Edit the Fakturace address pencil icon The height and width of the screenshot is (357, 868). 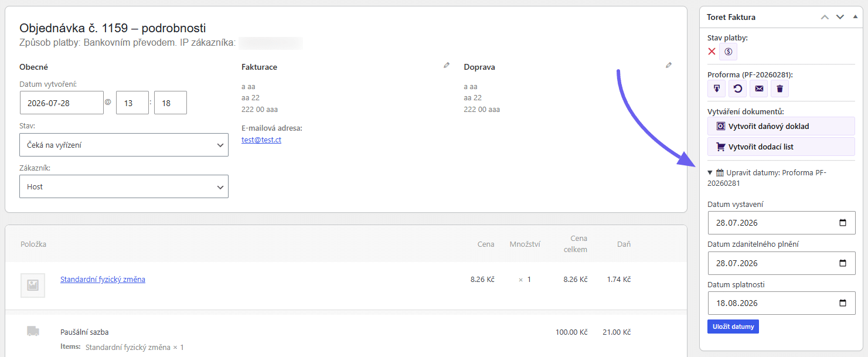[447, 65]
